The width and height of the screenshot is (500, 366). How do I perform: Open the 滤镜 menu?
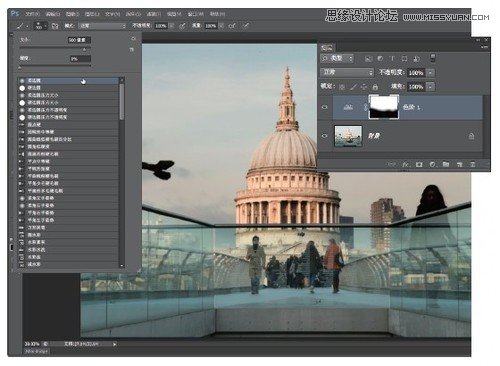tap(154, 14)
